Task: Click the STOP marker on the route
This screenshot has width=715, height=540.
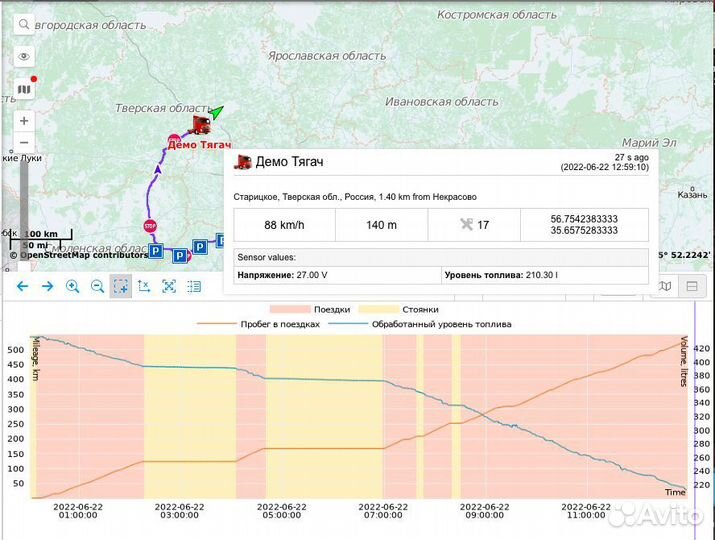Action: click(x=150, y=226)
